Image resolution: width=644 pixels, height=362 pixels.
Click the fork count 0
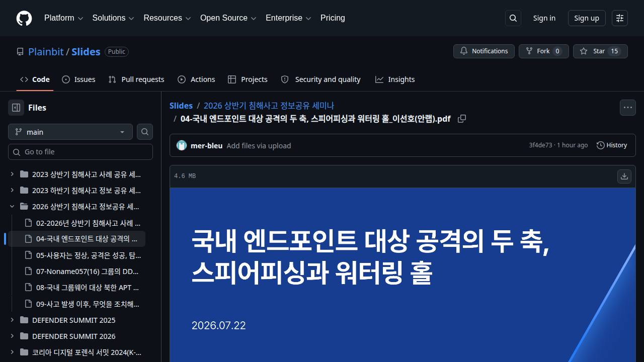557,51
